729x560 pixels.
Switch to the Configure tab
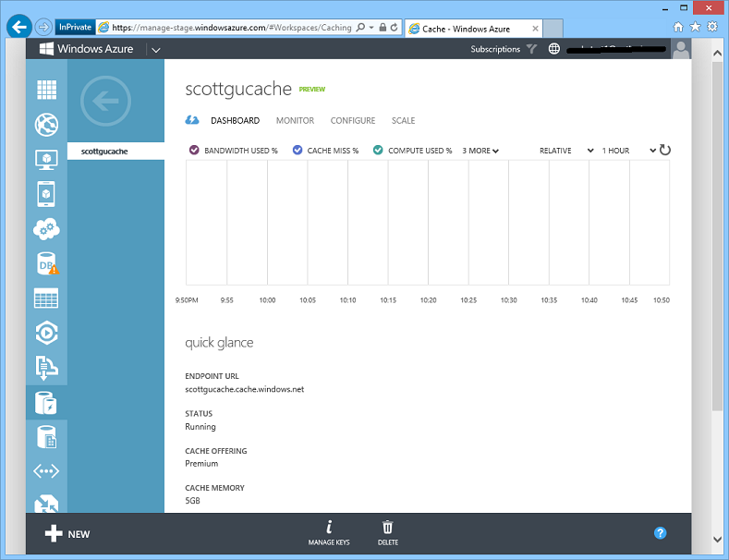pos(353,120)
